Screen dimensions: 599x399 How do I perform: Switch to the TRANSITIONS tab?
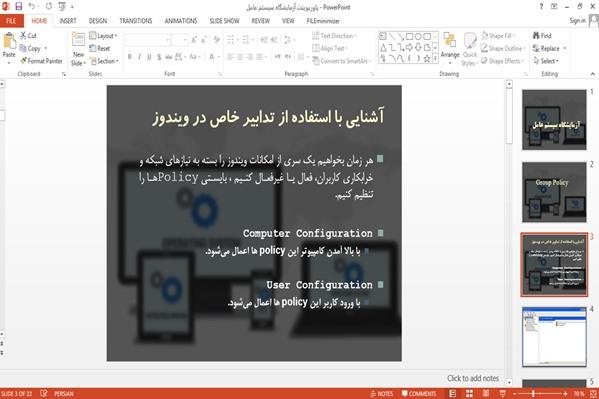[136, 21]
